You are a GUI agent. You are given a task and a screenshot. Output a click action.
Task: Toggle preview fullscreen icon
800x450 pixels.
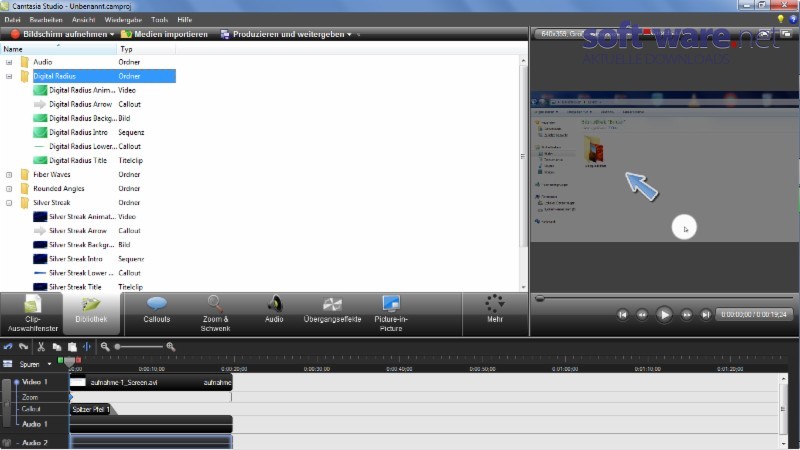point(786,34)
